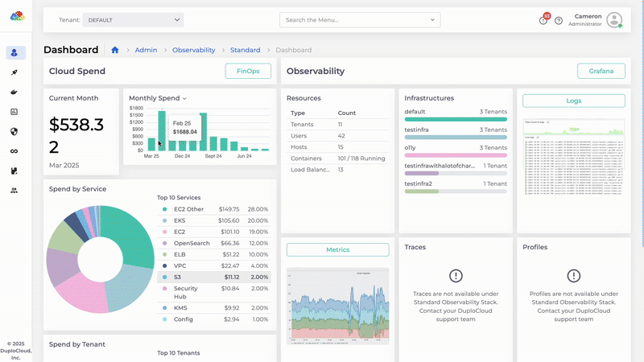Open the Monthly Spend dropdown chevron
The height and width of the screenshot is (362, 644).
pyautogui.click(x=184, y=98)
